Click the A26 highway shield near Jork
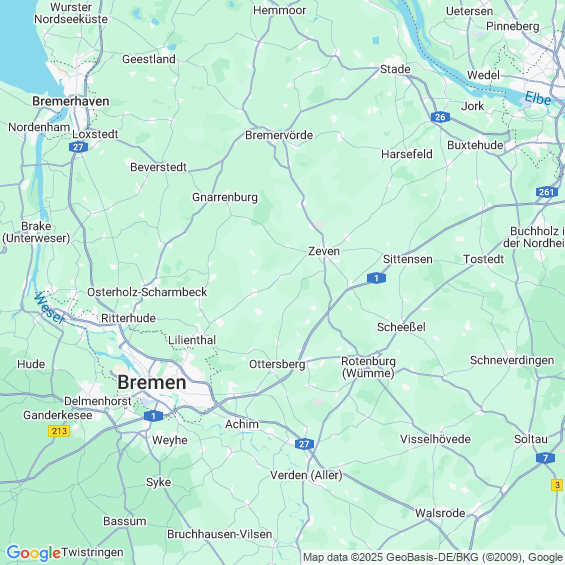Screen dimensions: 565x565 click(x=440, y=117)
